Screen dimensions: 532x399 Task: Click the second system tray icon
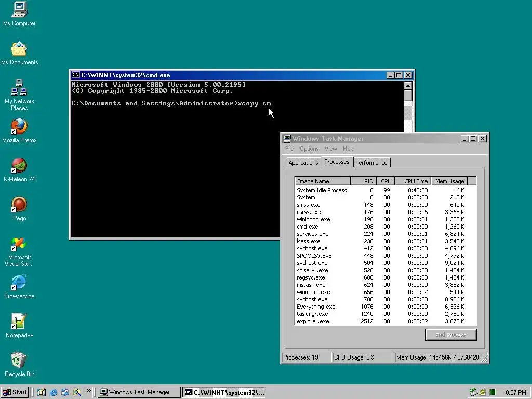coord(483,392)
